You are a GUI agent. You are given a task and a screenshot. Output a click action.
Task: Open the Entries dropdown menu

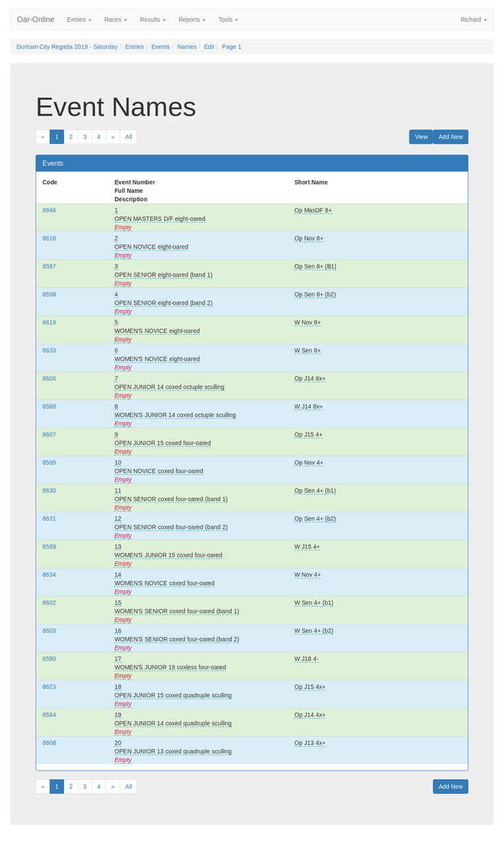click(x=79, y=20)
